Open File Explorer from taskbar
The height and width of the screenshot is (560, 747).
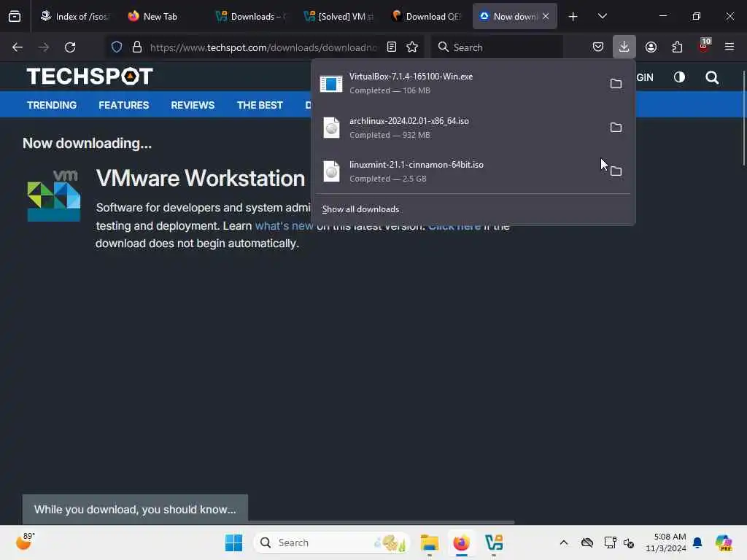(x=429, y=542)
